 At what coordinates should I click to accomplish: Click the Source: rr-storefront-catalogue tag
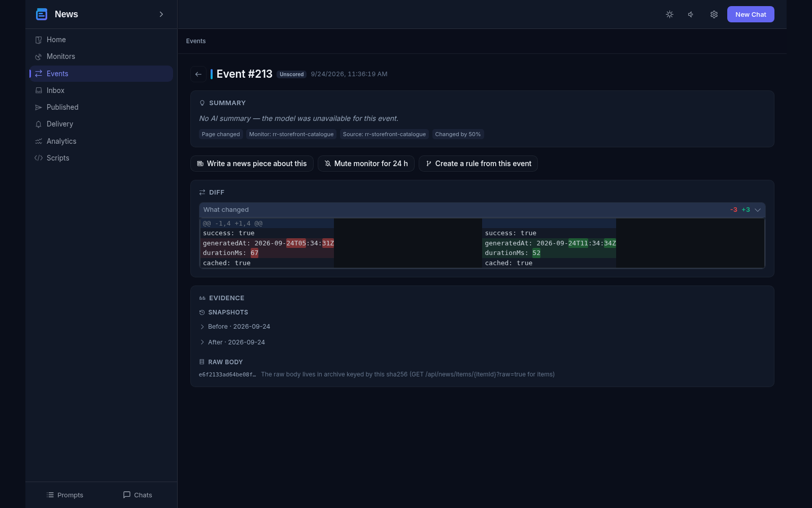tap(384, 134)
